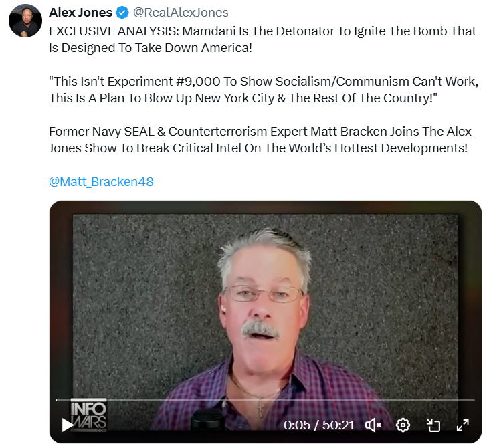Click the 0:05 current time readout
The width and height of the screenshot is (491, 448).
pyautogui.click(x=297, y=425)
